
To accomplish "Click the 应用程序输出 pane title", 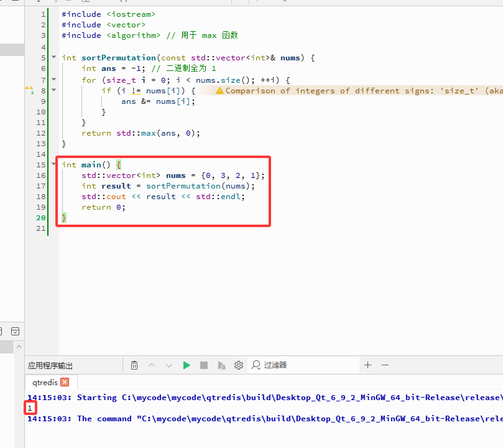I will click(50, 365).
